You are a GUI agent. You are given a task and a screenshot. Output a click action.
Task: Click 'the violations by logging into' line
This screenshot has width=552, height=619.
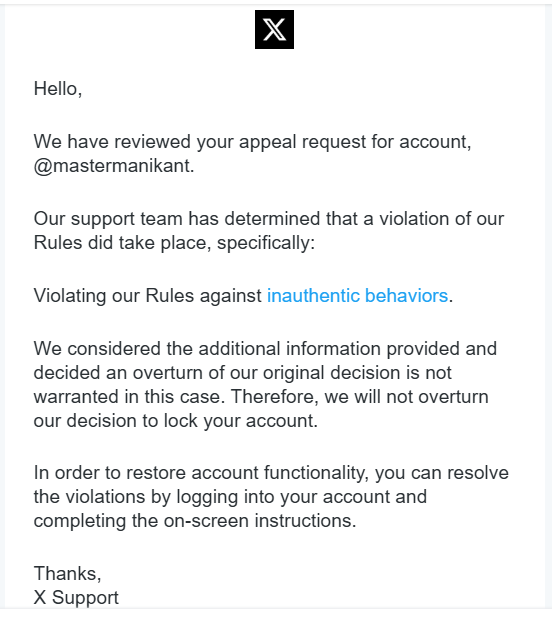pos(230,497)
